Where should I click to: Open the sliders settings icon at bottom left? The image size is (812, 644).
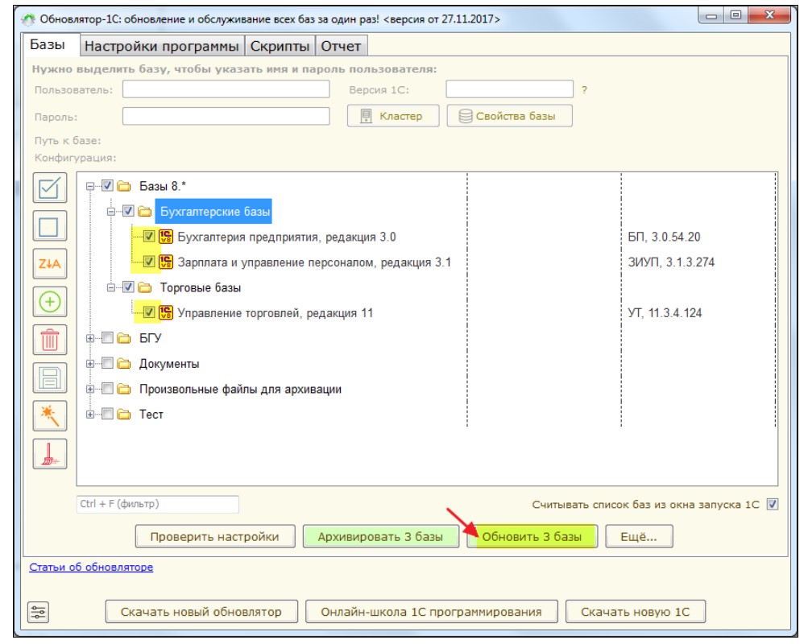(x=39, y=613)
